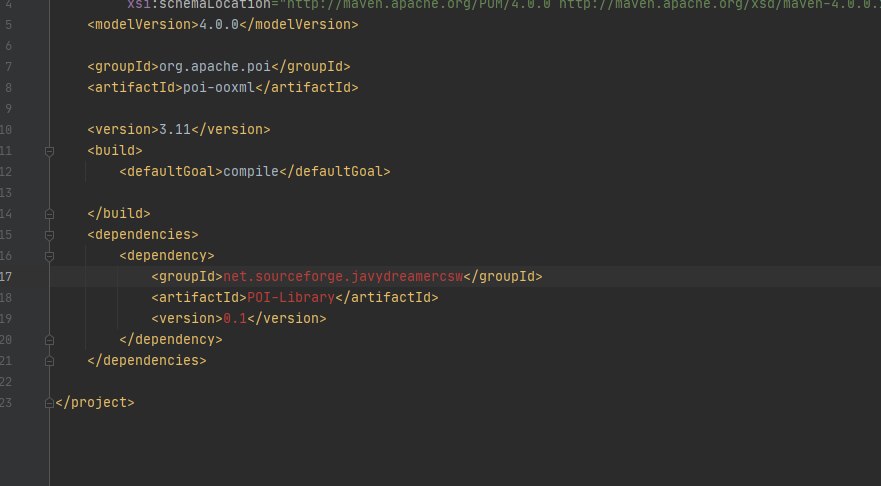881x486 pixels.
Task: Click unresolved artifactId POI-Library
Action: click(291, 297)
